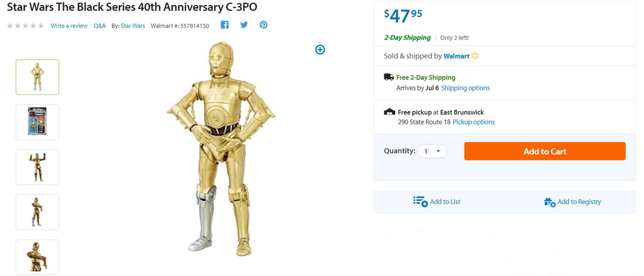Image resolution: width=644 pixels, height=276 pixels.
Task: Click the star rating icons
Action: 25,26
